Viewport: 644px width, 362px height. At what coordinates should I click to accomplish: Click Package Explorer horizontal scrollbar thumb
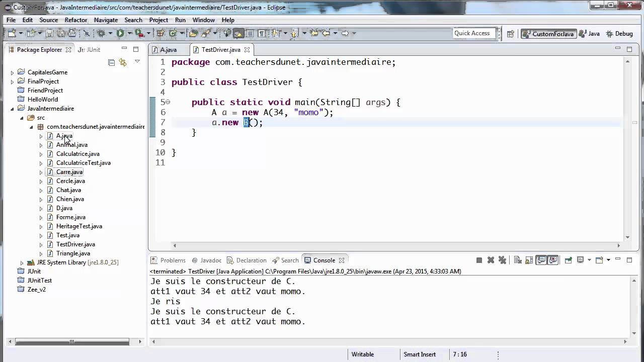pos(72,342)
